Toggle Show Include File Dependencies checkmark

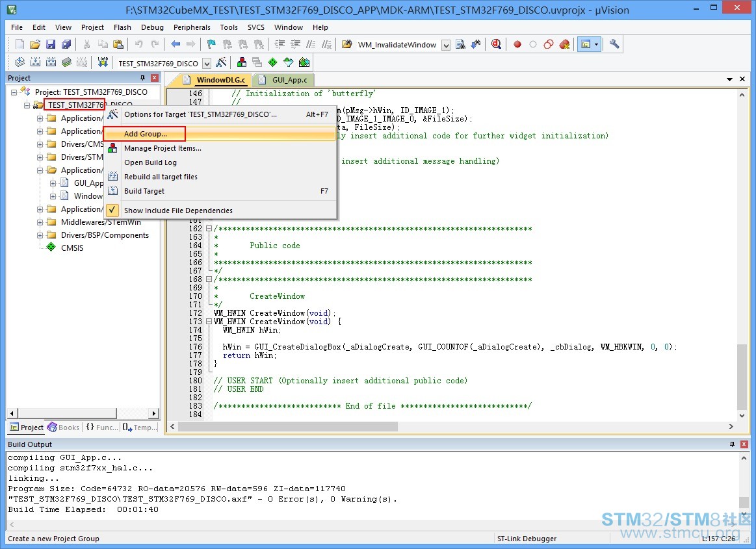112,210
